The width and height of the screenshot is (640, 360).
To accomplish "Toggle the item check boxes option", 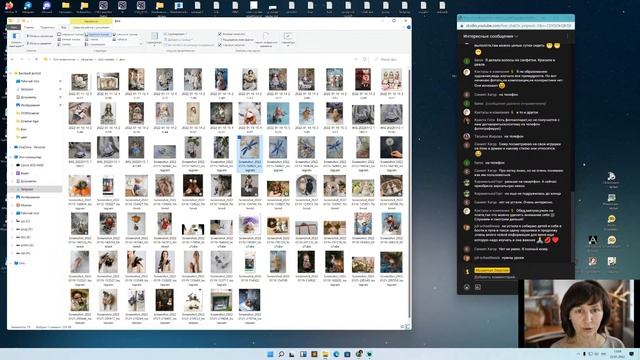I will pyautogui.click(x=232, y=34).
